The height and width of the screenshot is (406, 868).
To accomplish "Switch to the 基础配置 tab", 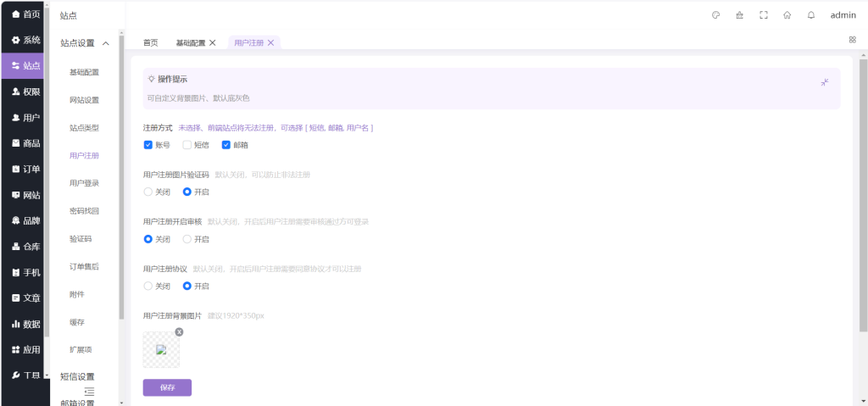I will click(191, 42).
